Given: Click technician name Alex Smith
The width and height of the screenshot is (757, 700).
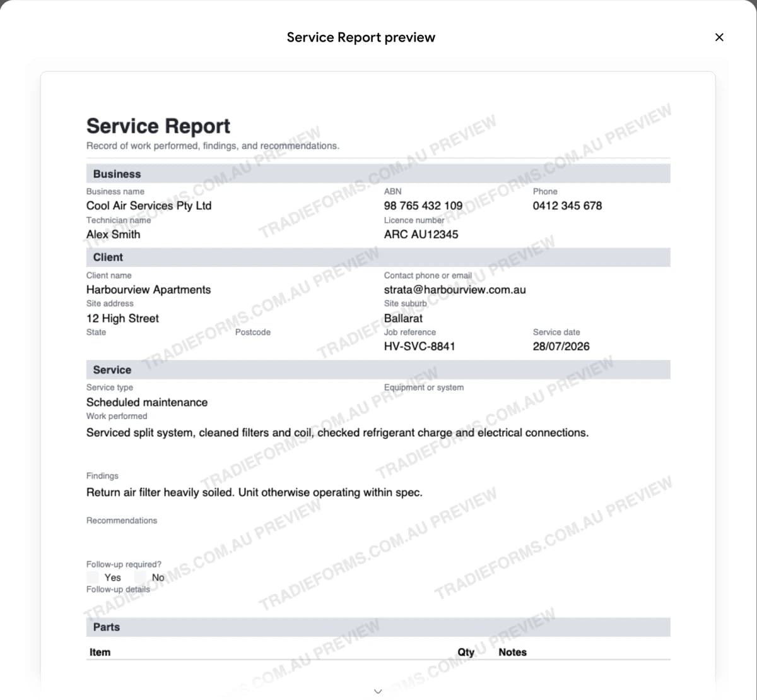Looking at the screenshot, I should [114, 234].
